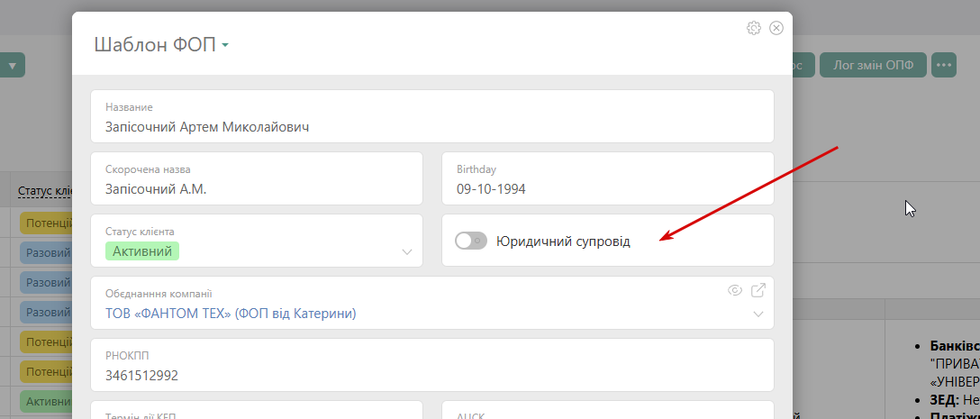Sort by Статус клієнта column header
980x419 pixels.
pyautogui.click(x=45, y=191)
